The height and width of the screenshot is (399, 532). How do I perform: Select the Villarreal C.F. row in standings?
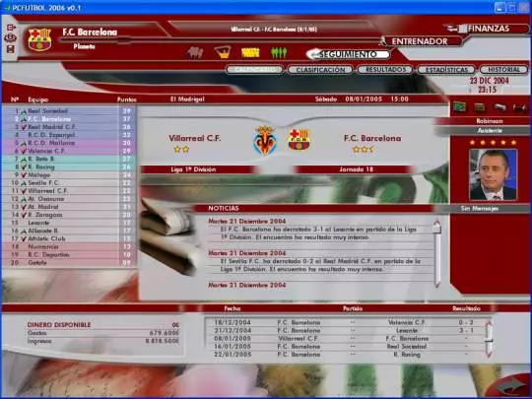70,191
